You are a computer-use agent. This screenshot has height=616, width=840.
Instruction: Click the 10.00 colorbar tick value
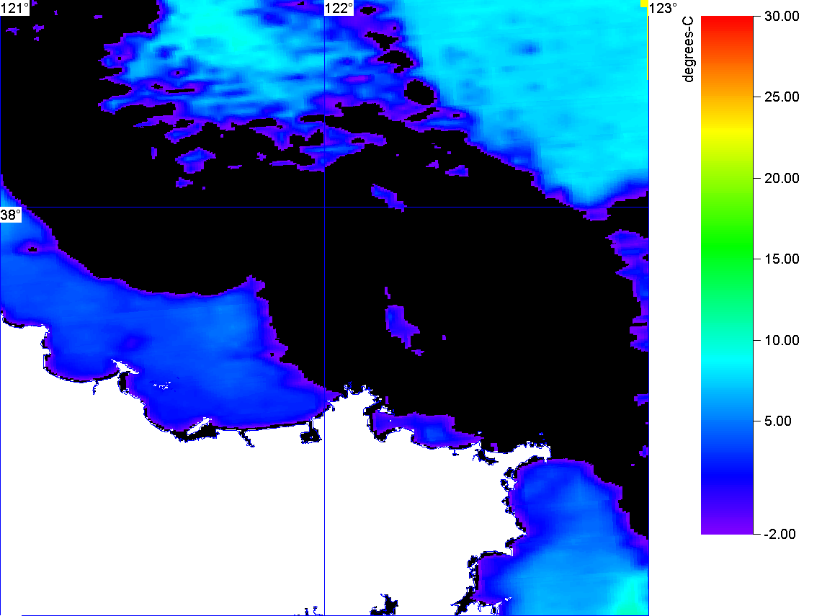pyautogui.click(x=782, y=340)
